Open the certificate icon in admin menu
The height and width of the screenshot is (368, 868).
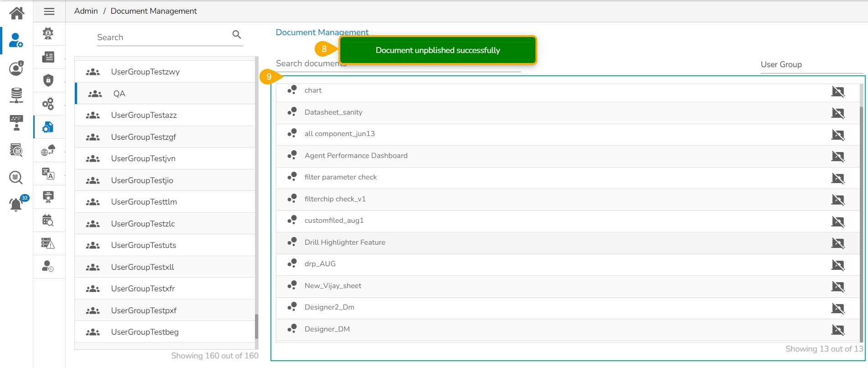click(x=48, y=197)
